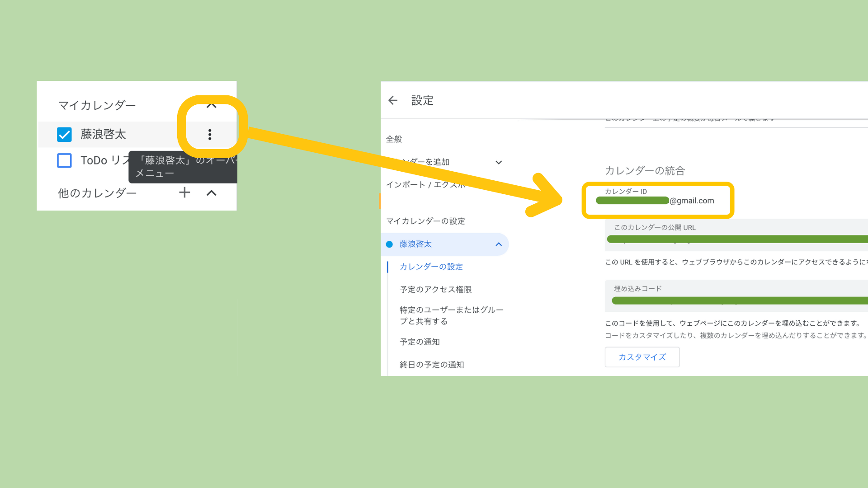Add another calendar with the plus icon
Screen dimensions: 868x488
click(x=184, y=192)
